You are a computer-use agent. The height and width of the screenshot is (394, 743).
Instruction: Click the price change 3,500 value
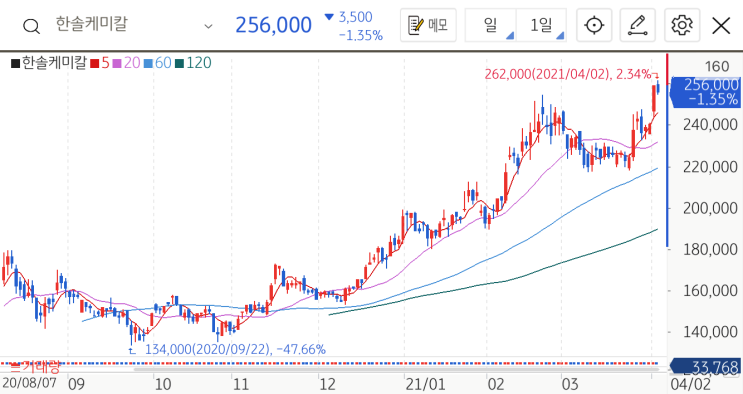click(355, 17)
